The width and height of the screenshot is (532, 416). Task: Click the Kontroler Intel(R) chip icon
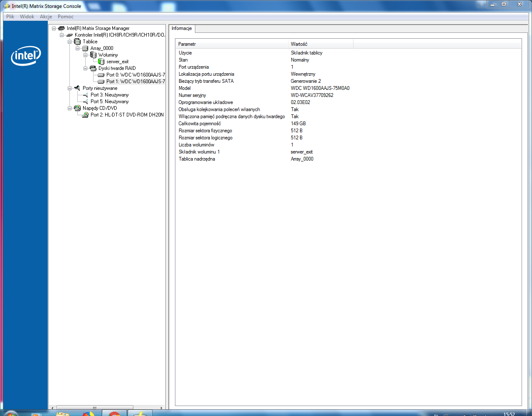point(69,35)
